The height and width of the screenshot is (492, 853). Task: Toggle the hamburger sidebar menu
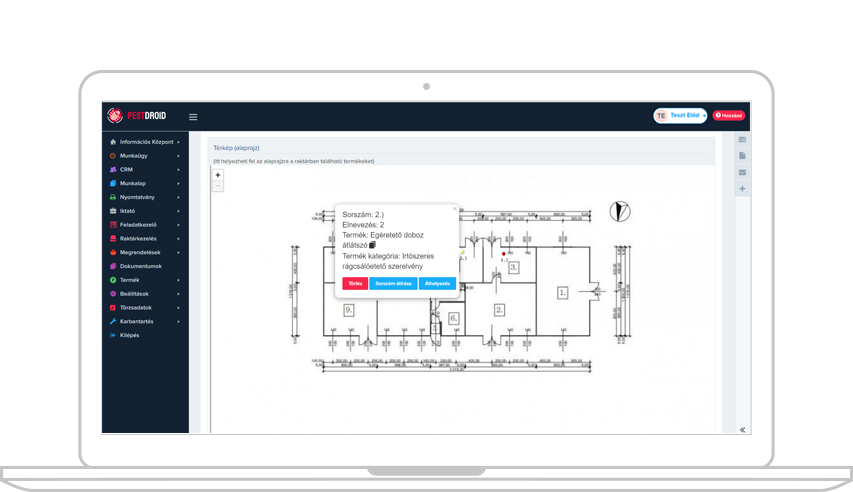pyautogui.click(x=193, y=117)
